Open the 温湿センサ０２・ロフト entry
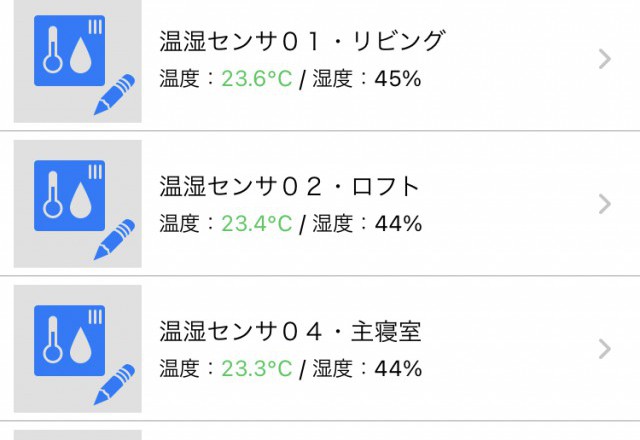This screenshot has height=440, width=640. coord(290,187)
